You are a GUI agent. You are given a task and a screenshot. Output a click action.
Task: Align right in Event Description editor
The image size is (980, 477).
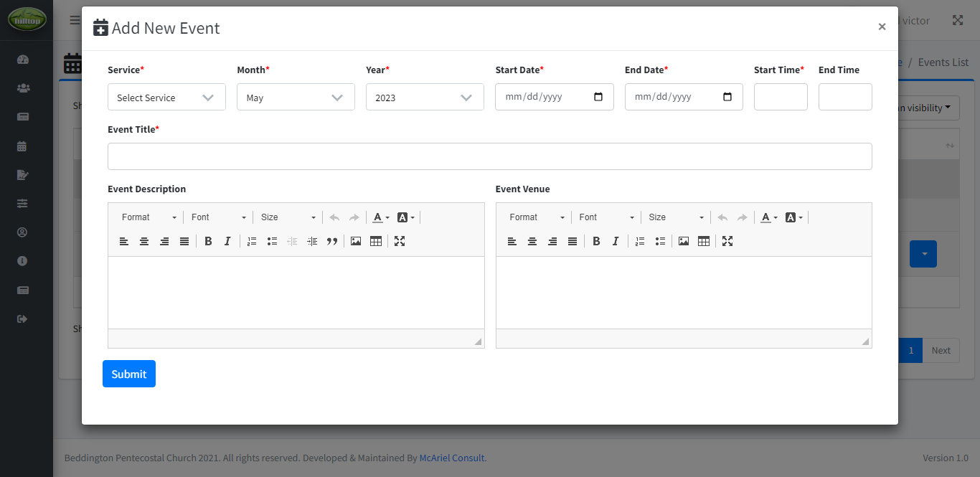pyautogui.click(x=164, y=241)
